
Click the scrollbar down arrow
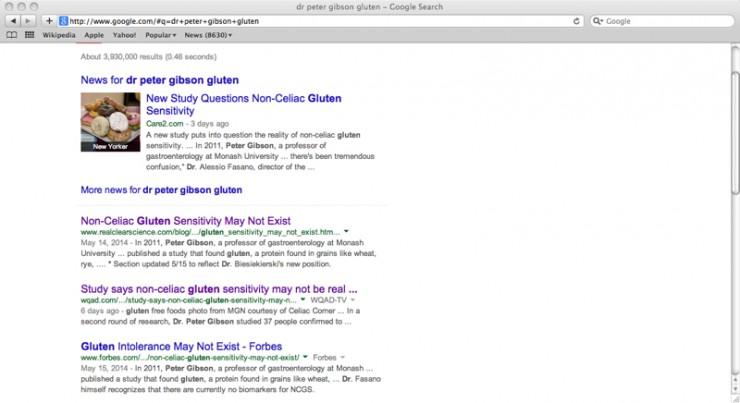(735, 389)
